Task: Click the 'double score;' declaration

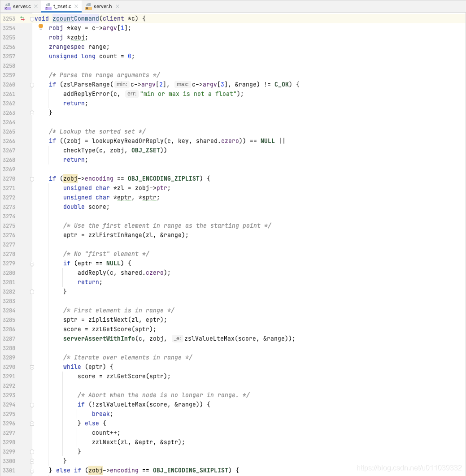Action: tap(86, 207)
